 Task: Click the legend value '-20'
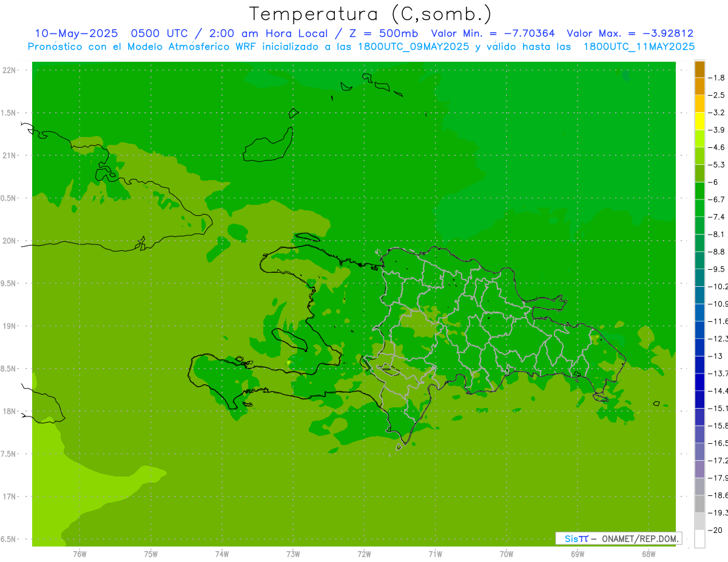pos(715,530)
